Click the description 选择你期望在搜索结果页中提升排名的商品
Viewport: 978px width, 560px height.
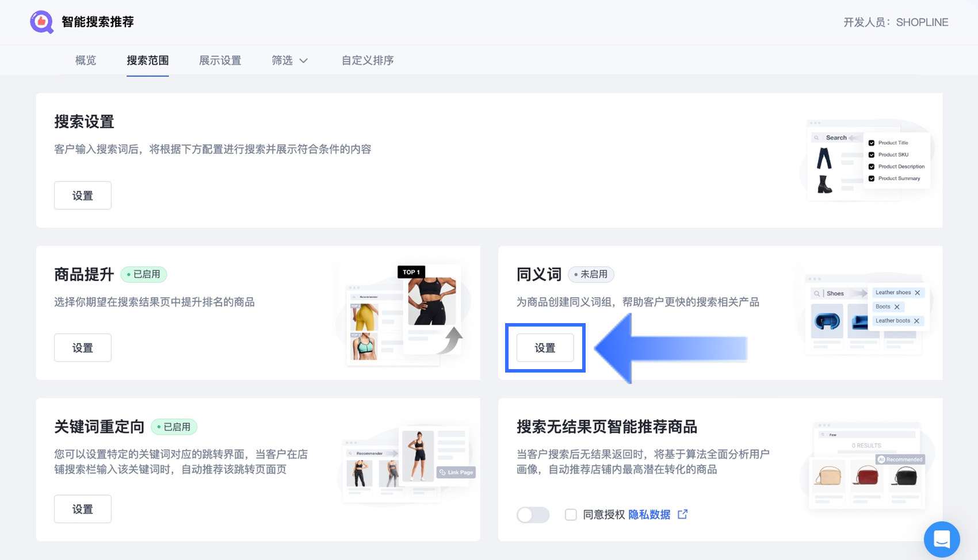(x=154, y=302)
